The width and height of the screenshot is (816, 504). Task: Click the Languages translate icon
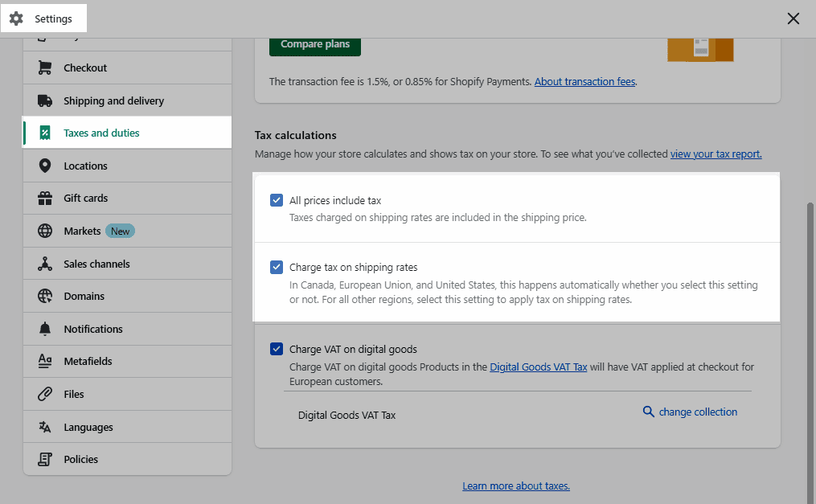45,427
